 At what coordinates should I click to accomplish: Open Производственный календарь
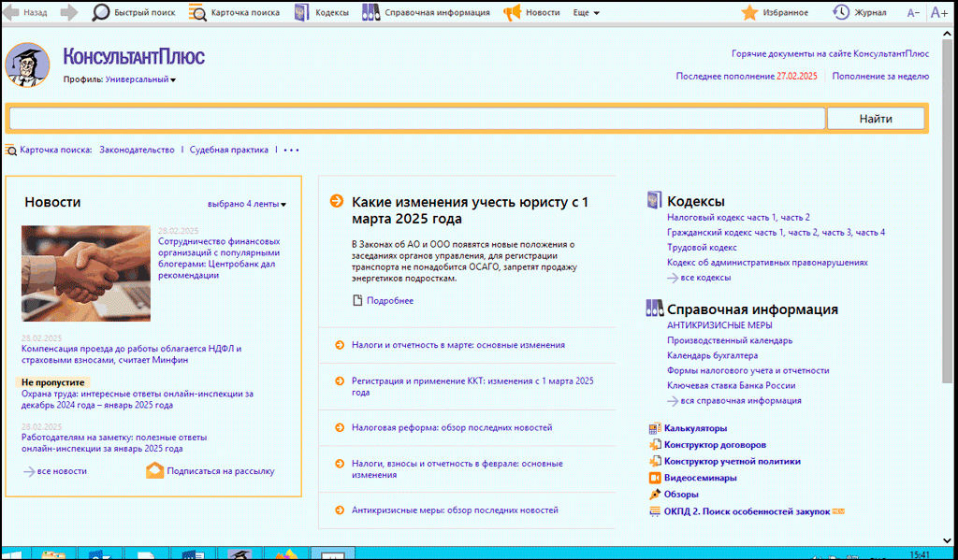point(730,340)
